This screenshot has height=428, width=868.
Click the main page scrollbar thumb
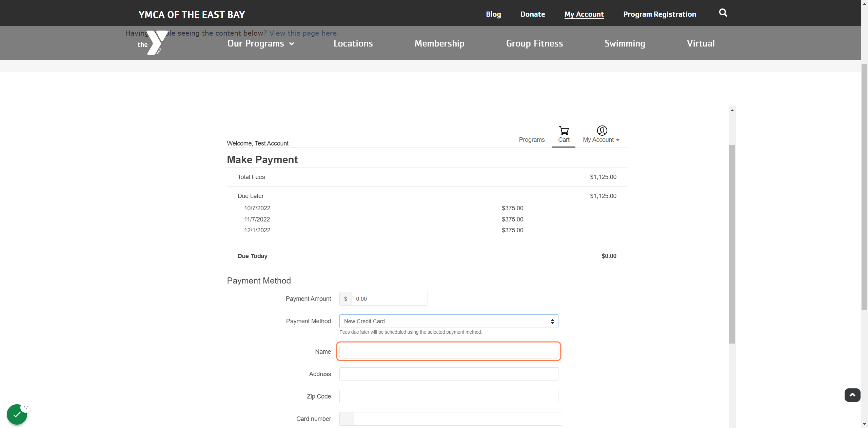(864, 187)
